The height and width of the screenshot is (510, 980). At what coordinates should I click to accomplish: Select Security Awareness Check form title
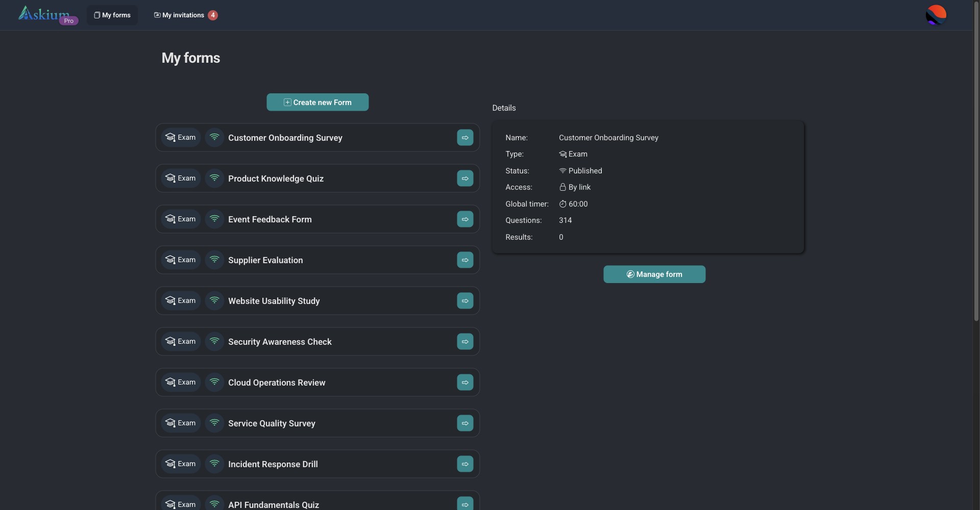[x=280, y=342]
